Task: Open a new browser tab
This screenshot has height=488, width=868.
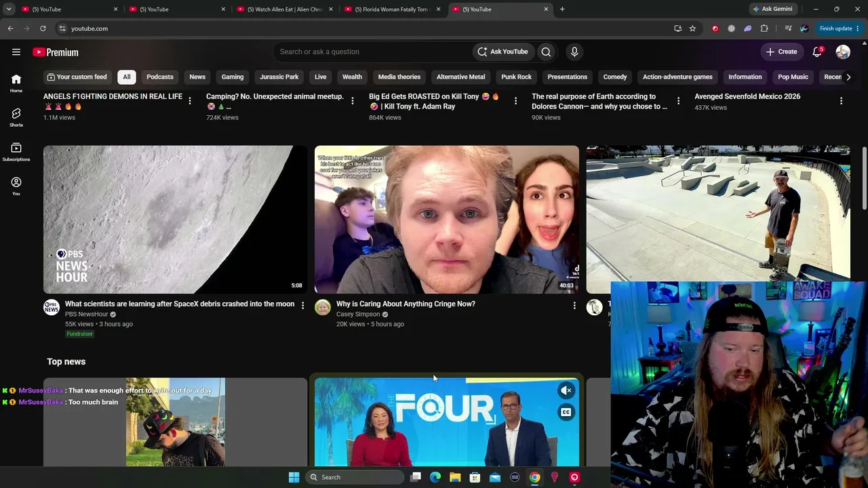Action: coord(562,9)
